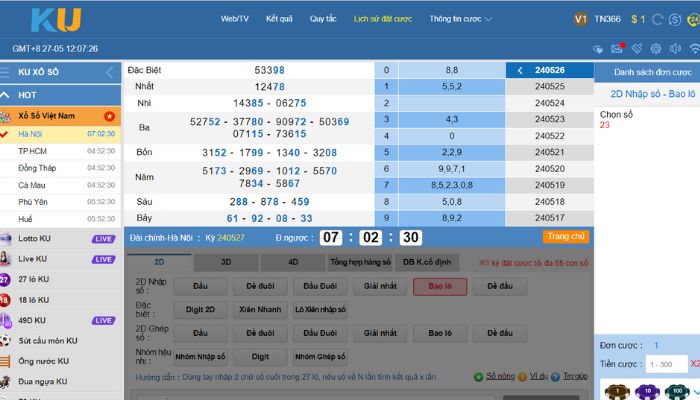
Task: Open the ticket icon in the toolbar
Action: click(x=637, y=48)
